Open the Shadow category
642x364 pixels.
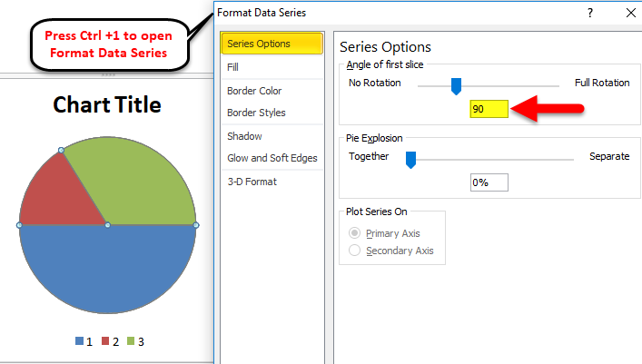click(244, 136)
